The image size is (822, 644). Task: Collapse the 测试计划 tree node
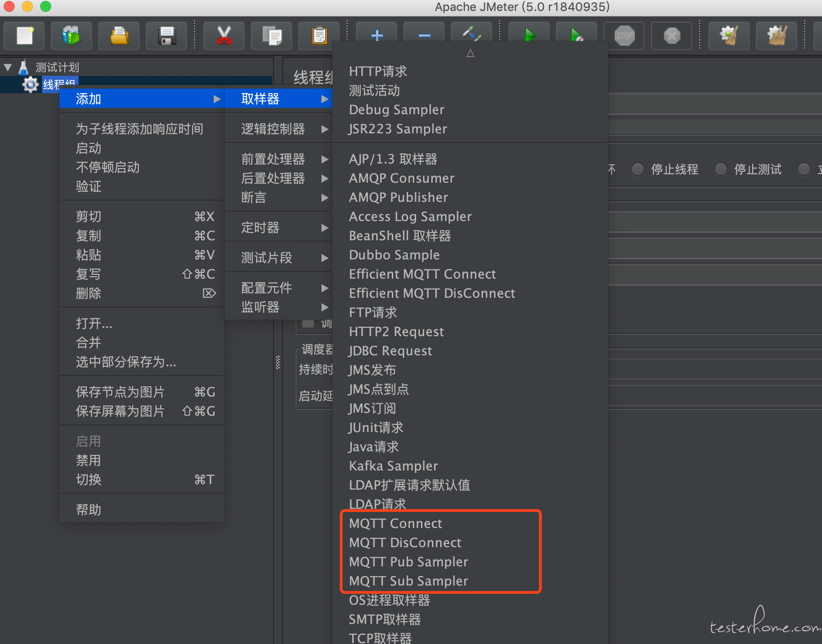[x=8, y=67]
